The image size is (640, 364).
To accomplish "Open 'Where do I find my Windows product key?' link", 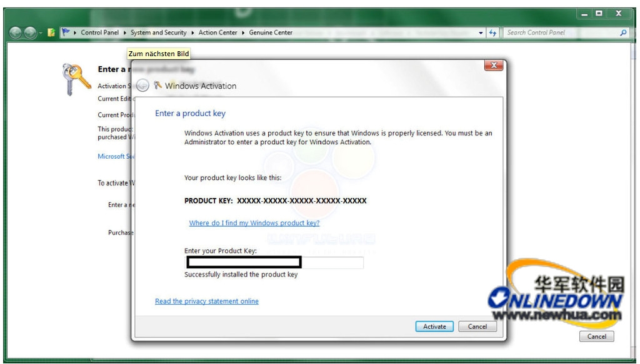I will (254, 223).
